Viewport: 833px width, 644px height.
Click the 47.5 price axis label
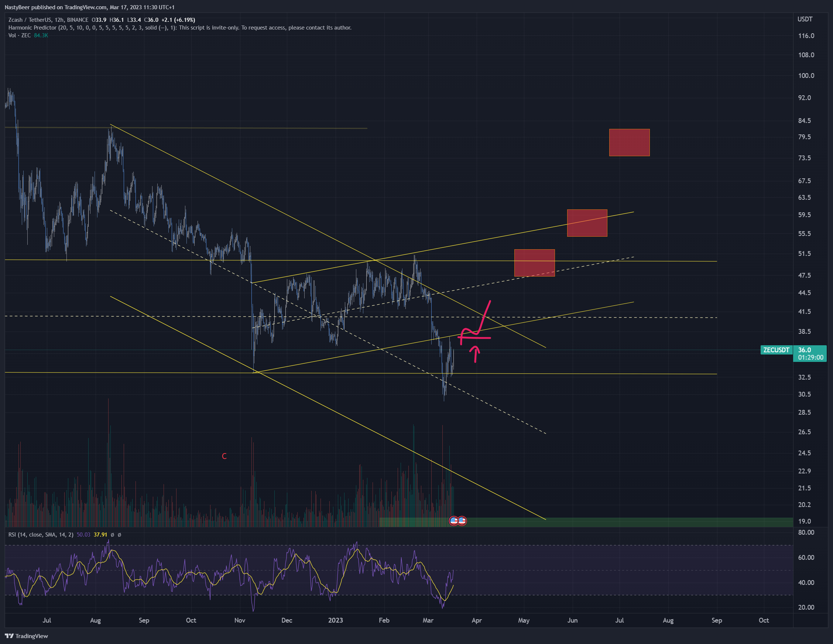pyautogui.click(x=805, y=275)
